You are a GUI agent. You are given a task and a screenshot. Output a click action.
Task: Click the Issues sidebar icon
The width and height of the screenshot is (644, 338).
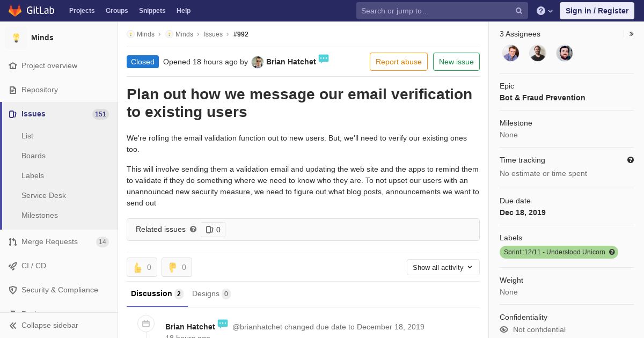click(x=13, y=114)
